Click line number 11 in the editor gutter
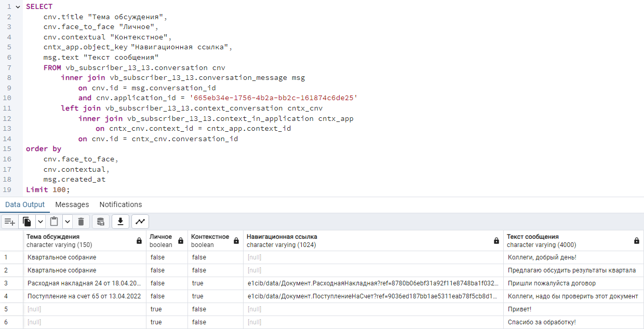The height and width of the screenshot is (329, 644). click(x=7, y=108)
